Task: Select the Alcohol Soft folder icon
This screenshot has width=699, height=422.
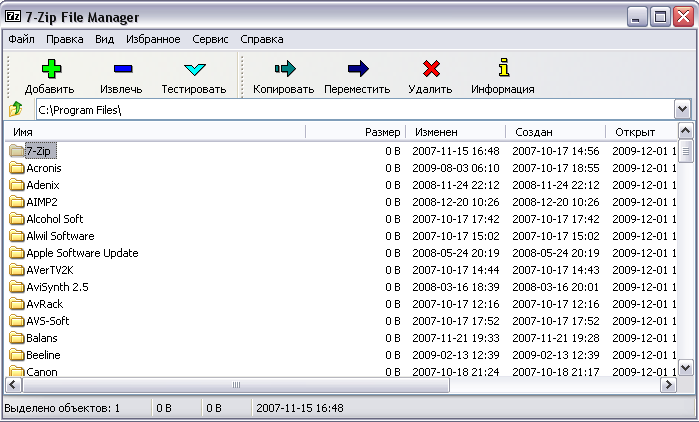Action: (16, 219)
